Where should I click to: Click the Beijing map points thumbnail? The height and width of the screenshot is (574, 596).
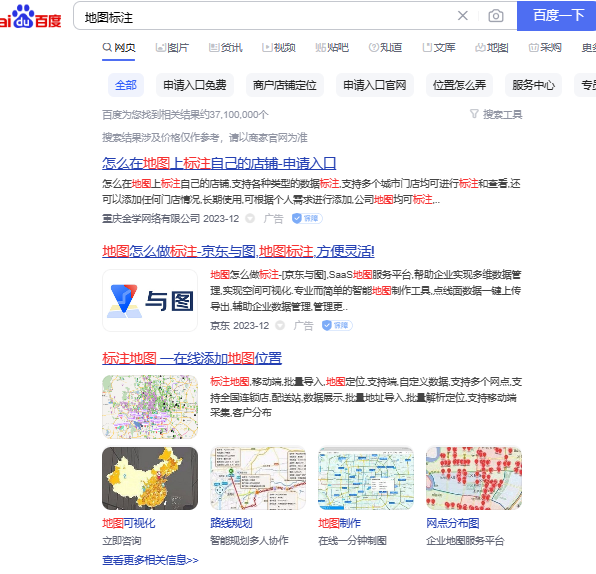[x=150, y=407]
